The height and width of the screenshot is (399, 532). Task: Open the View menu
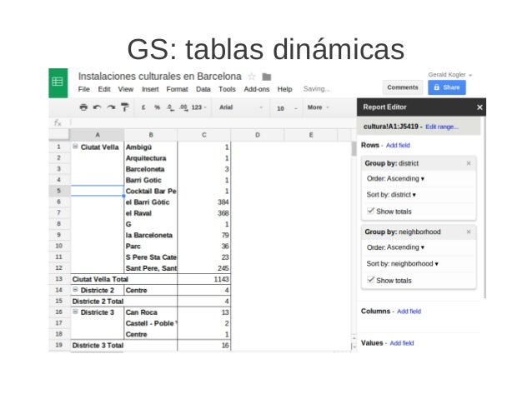126,89
